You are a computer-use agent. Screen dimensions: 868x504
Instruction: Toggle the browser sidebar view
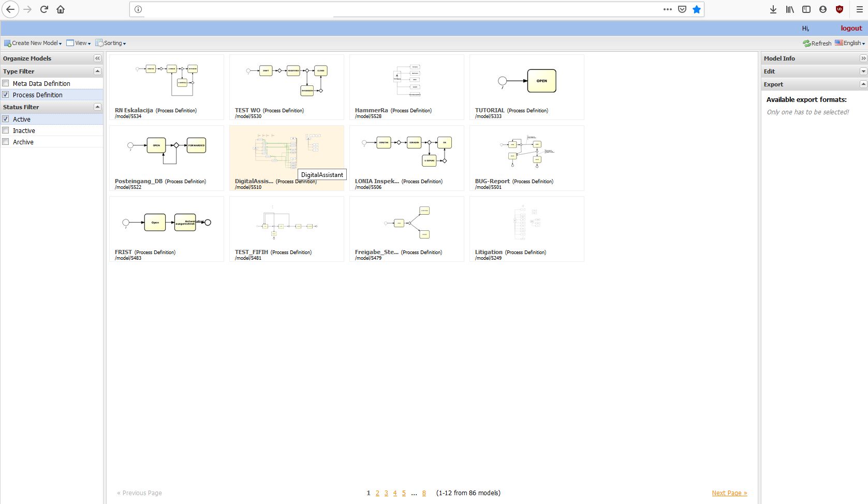(806, 9)
